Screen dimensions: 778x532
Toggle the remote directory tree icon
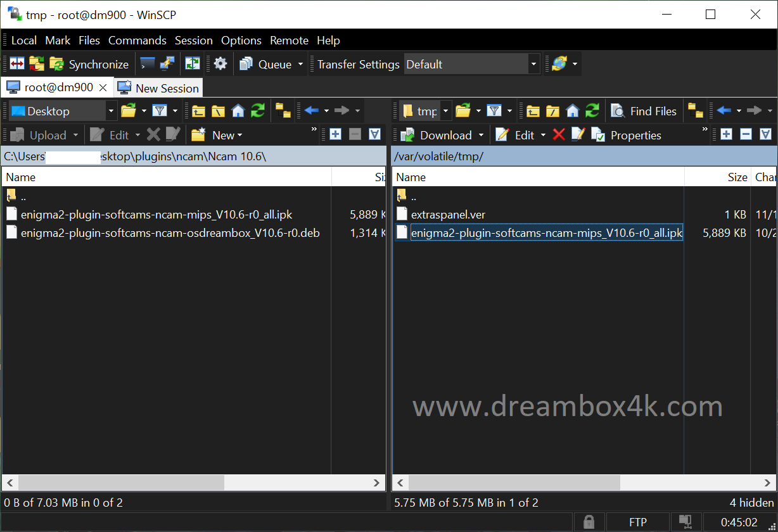pos(695,111)
